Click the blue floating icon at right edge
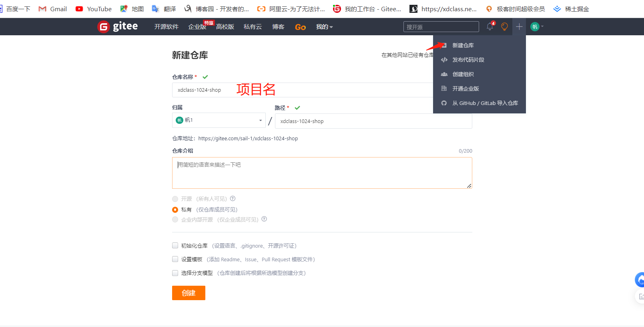Screen dimensions: 644x327 [x=640, y=280]
